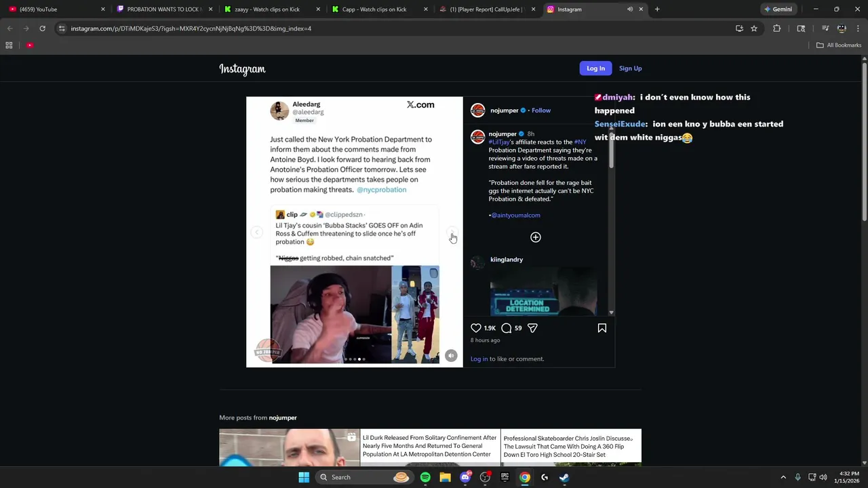Click the address bar URL
This screenshot has height=488, width=868.
tap(191, 28)
